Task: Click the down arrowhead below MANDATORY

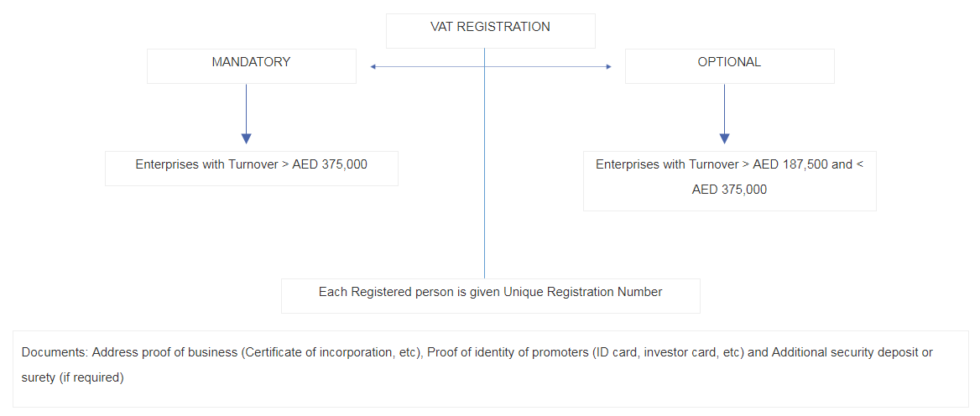Action: tap(246, 138)
